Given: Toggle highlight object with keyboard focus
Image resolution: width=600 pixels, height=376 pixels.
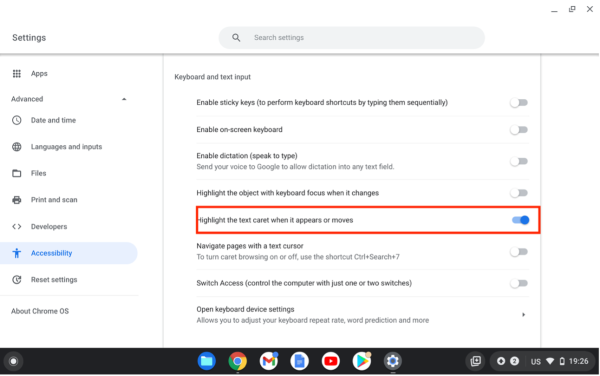Looking at the screenshot, I should pyautogui.click(x=519, y=193).
